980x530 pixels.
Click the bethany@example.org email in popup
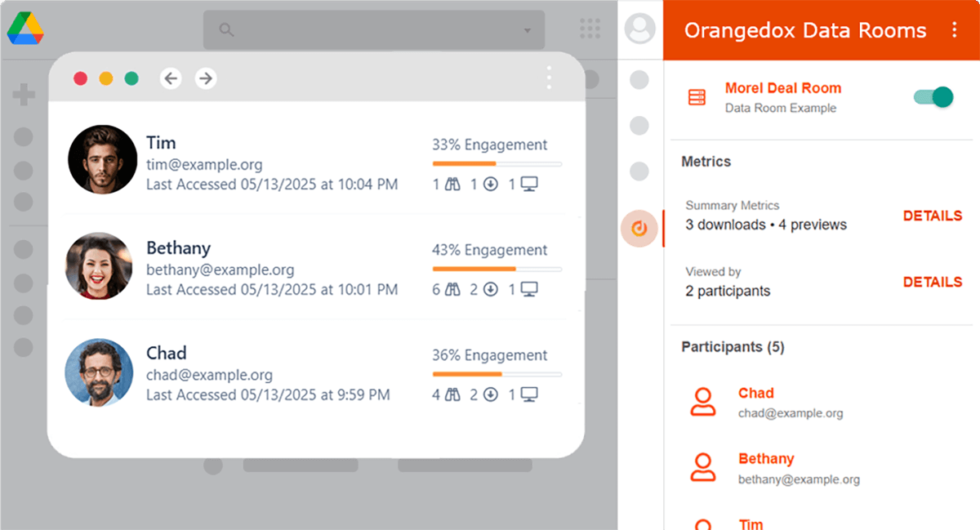(220, 269)
